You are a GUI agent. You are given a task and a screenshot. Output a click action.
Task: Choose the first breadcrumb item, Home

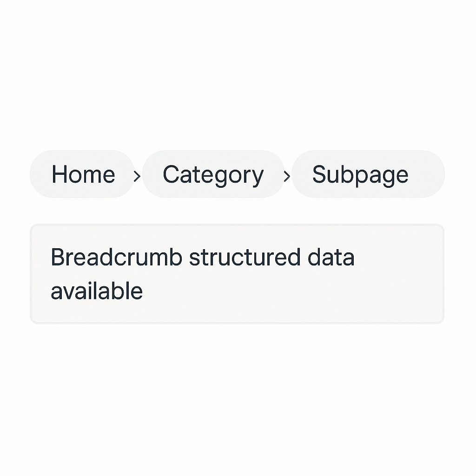tap(83, 174)
